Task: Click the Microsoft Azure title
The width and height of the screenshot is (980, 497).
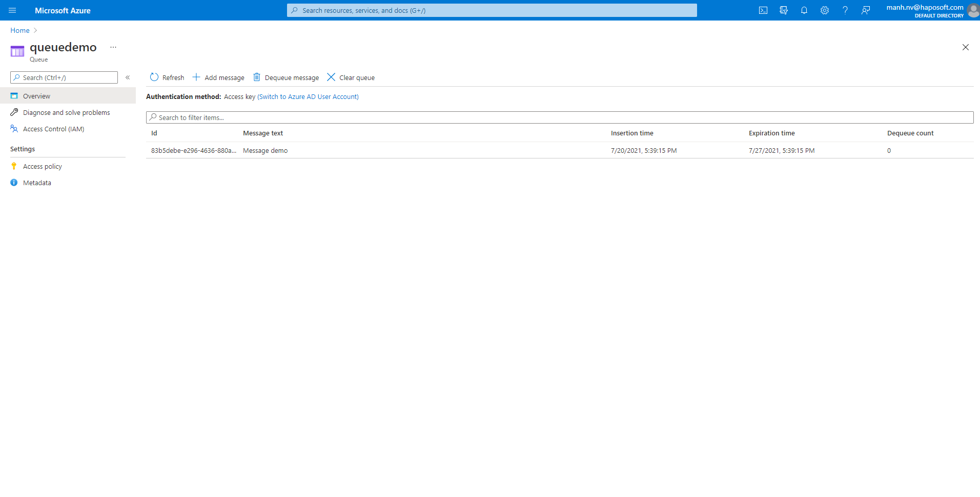Action: tap(63, 10)
